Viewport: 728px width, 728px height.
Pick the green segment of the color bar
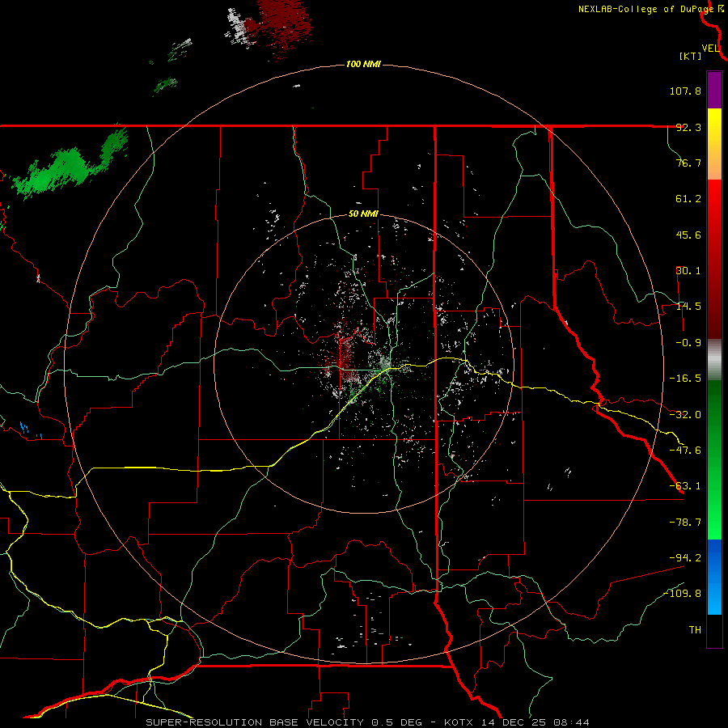(x=714, y=459)
